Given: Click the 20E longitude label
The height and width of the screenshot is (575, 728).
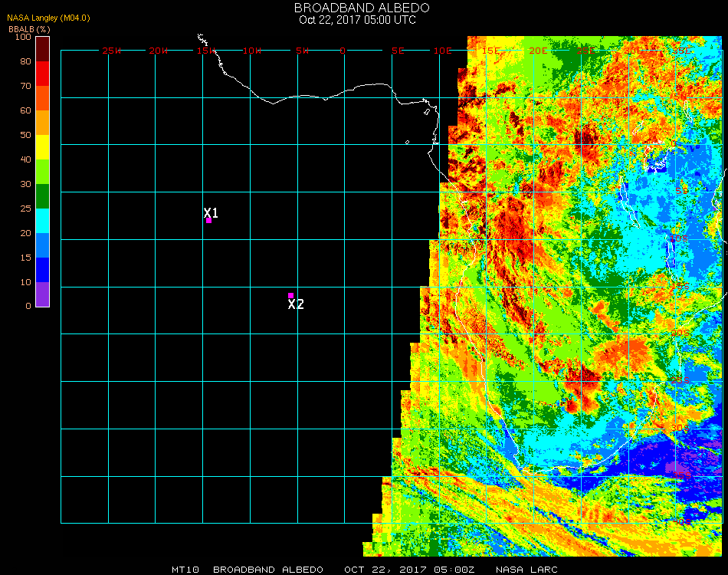Looking at the screenshot, I should point(538,51).
